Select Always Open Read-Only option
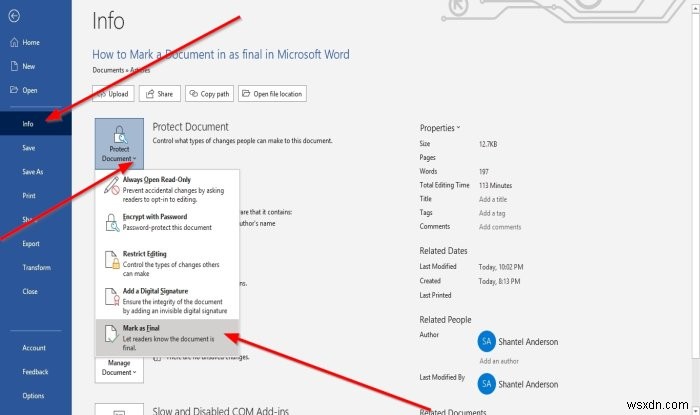The width and height of the screenshot is (700, 415). click(167, 189)
